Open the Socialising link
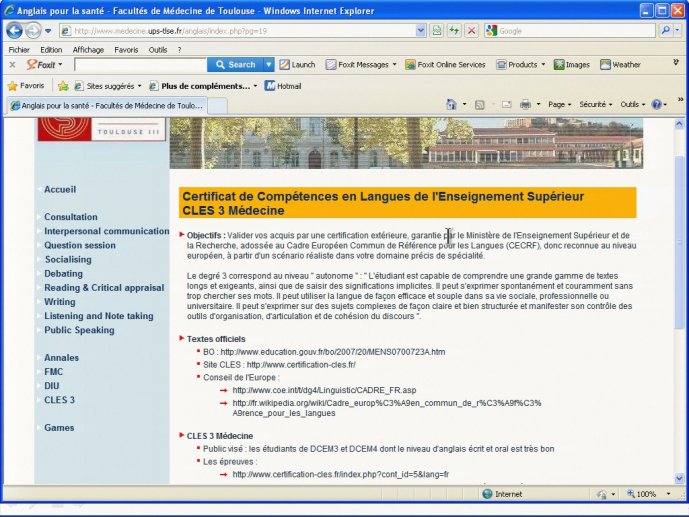Image resolution: width=689 pixels, height=517 pixels. pyautogui.click(x=68, y=259)
